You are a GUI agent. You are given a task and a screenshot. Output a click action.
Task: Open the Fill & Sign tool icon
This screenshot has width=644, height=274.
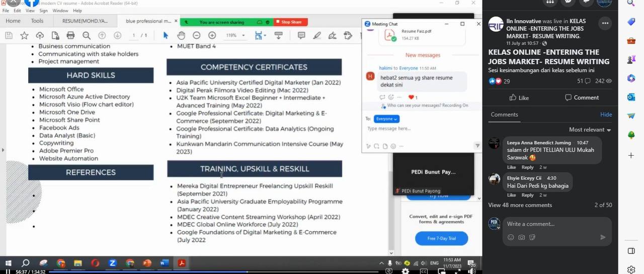point(333,35)
